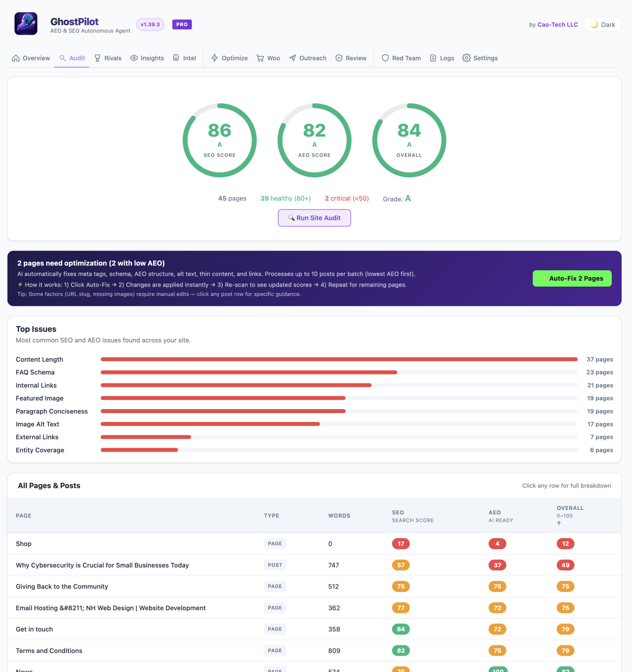
Task: Click the Auto-Fix 2 Pages button
Action: pyautogui.click(x=572, y=278)
